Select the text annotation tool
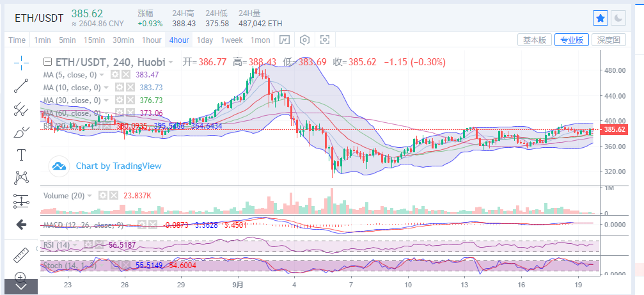This screenshot has height=295, width=644. [21, 155]
